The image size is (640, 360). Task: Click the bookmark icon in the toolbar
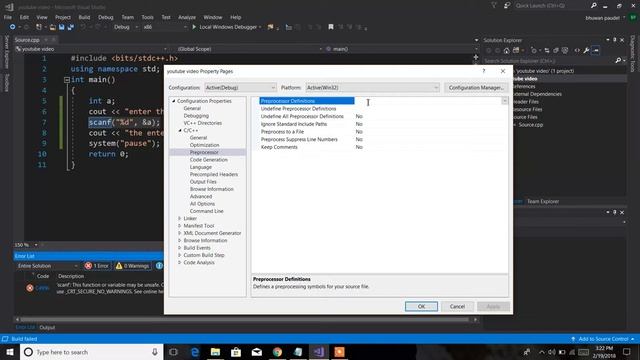(331, 27)
